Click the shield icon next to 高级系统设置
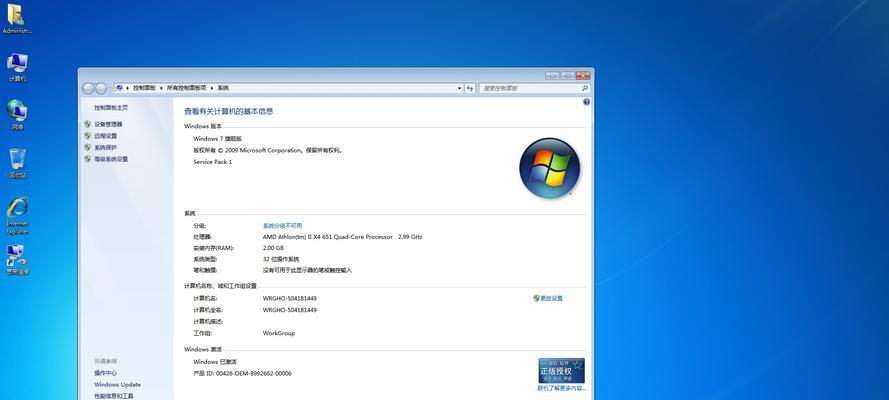This screenshot has height=400, width=889. [87, 159]
